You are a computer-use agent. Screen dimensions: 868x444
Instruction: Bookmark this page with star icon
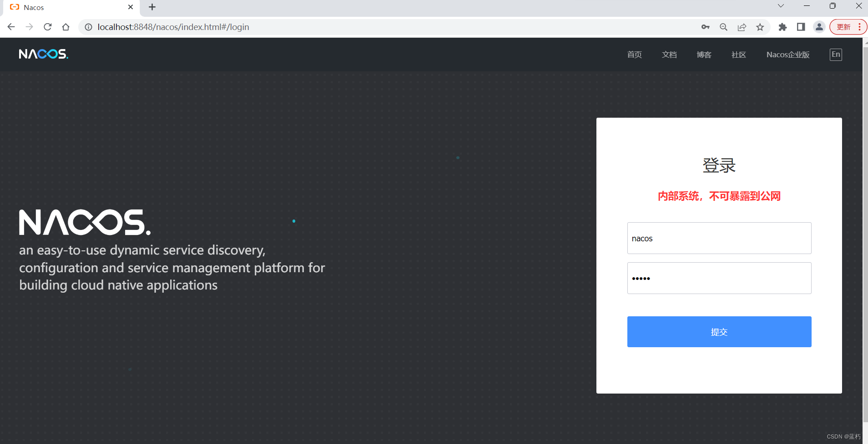point(760,27)
